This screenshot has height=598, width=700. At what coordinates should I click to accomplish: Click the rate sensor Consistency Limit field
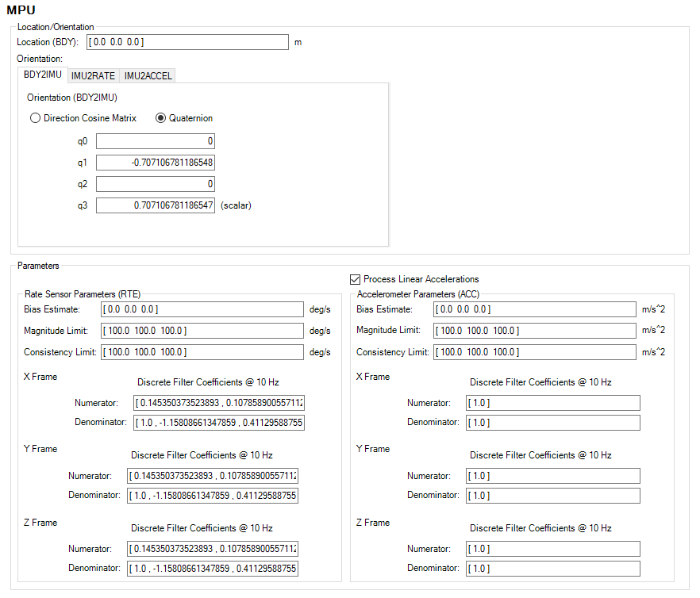click(203, 352)
